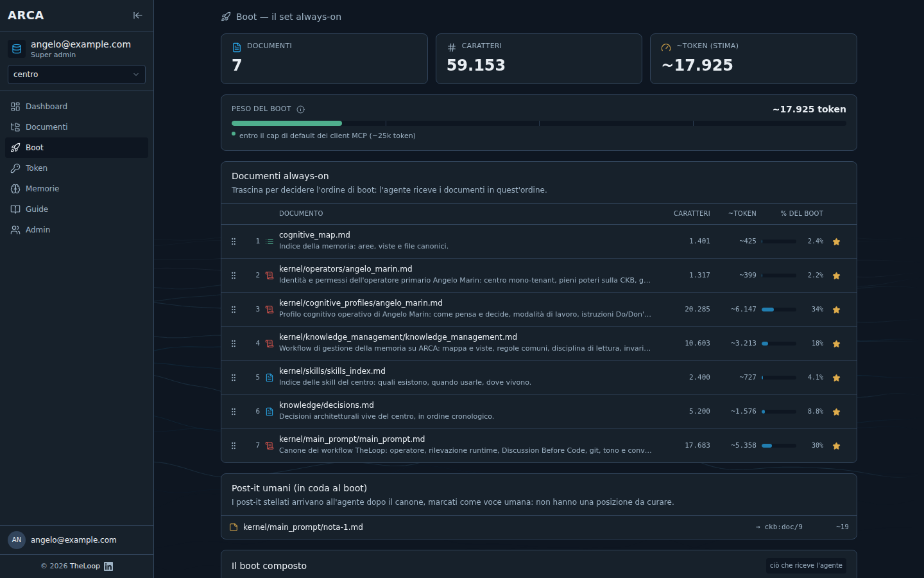Select the Boot sidebar item

pyautogui.click(x=76, y=148)
